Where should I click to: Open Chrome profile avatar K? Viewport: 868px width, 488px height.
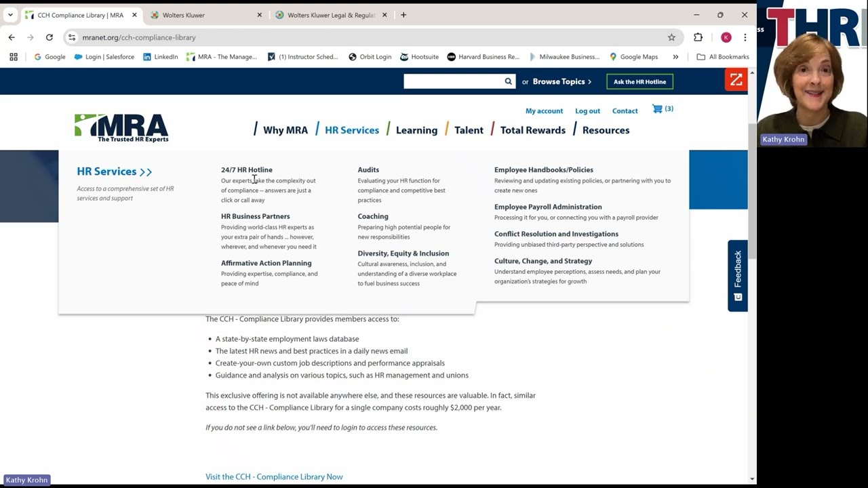point(726,37)
